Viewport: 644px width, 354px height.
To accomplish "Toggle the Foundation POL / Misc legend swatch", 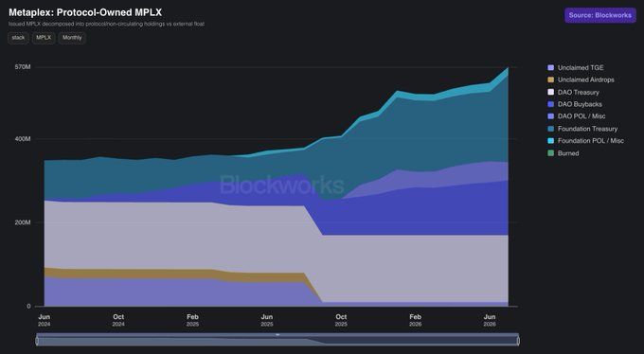I will [551, 141].
